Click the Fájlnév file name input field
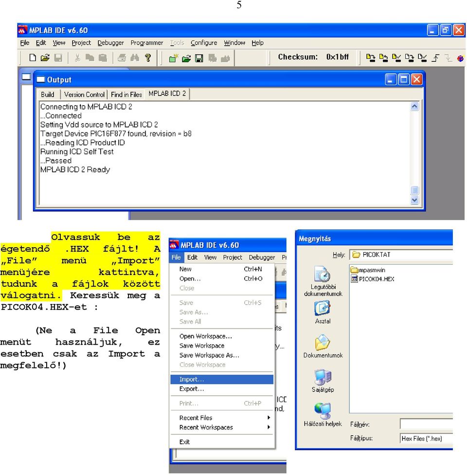The image size is (467, 476). (426, 424)
